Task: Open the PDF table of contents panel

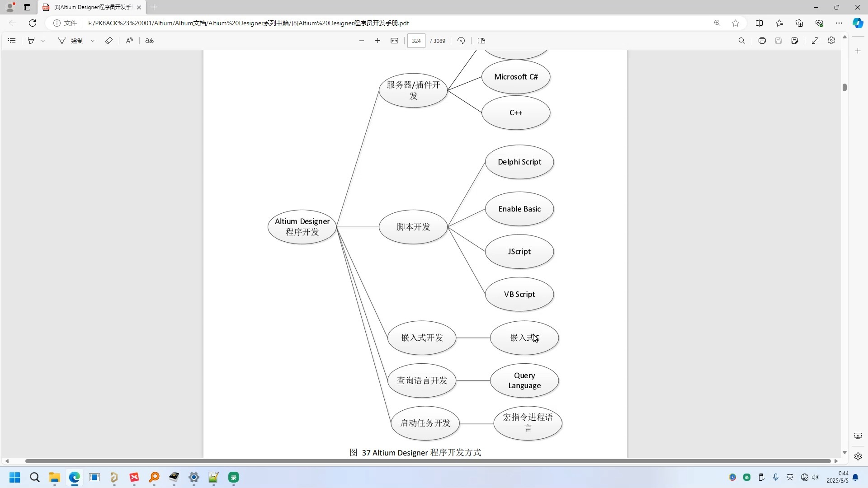Action: [x=12, y=41]
